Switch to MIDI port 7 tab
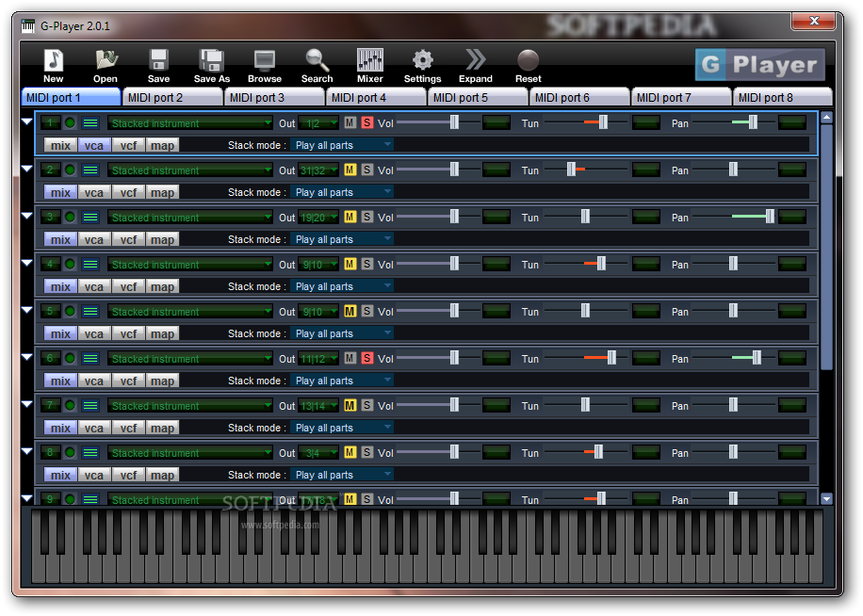Viewport: 863px width, 616px height. tap(682, 97)
